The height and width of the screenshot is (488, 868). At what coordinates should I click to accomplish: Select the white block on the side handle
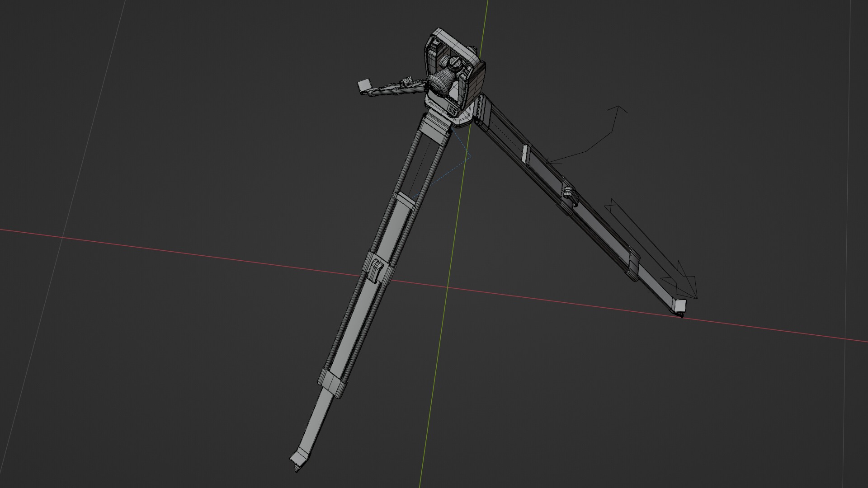[363, 85]
